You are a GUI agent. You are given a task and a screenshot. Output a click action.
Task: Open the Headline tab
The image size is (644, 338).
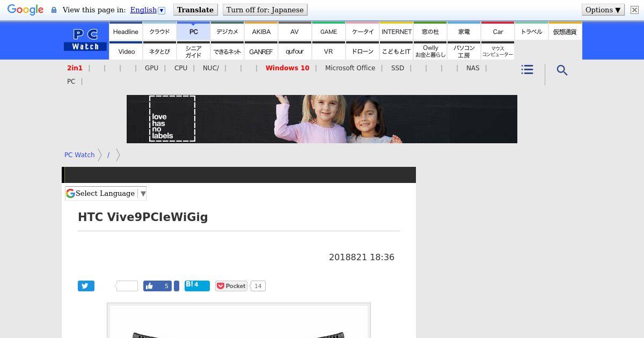pos(126,31)
